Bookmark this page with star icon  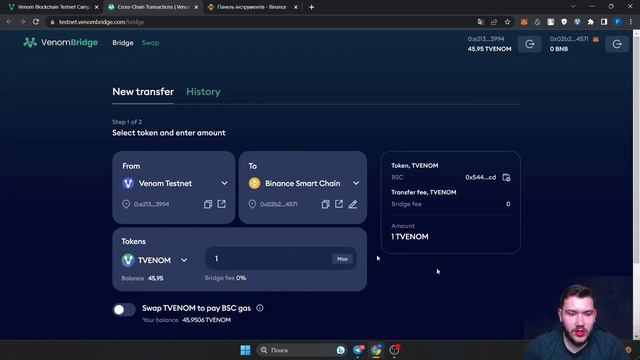click(x=507, y=22)
